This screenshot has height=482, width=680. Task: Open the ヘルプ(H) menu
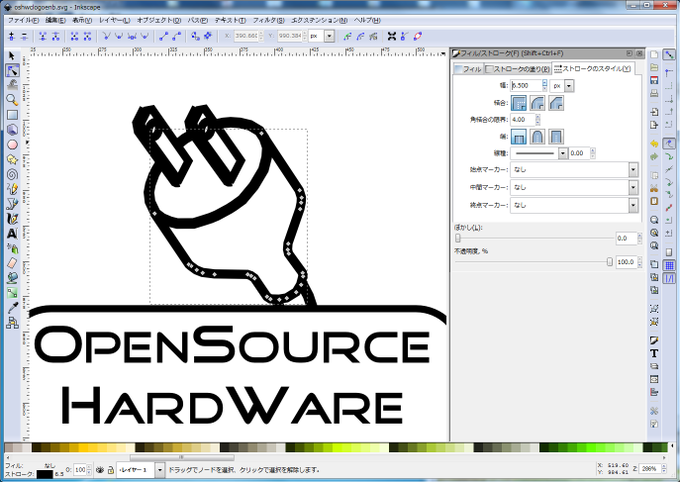tap(367, 20)
